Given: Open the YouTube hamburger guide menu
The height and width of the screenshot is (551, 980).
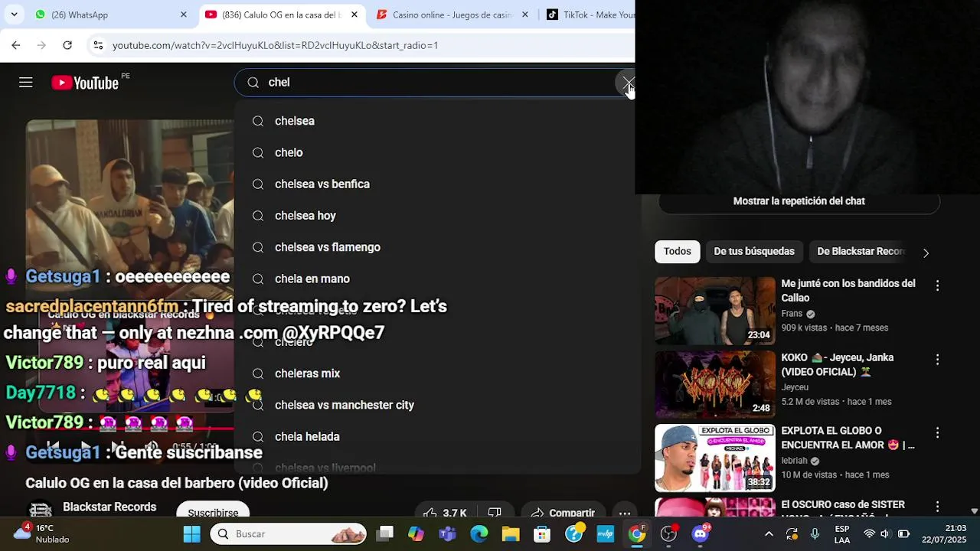Looking at the screenshot, I should click(26, 83).
